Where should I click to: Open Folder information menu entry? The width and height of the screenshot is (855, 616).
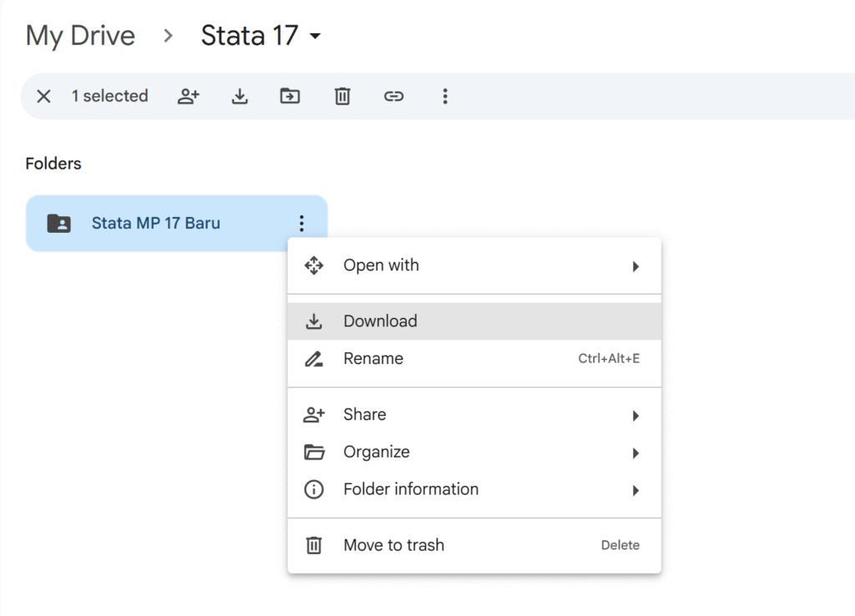(474, 489)
